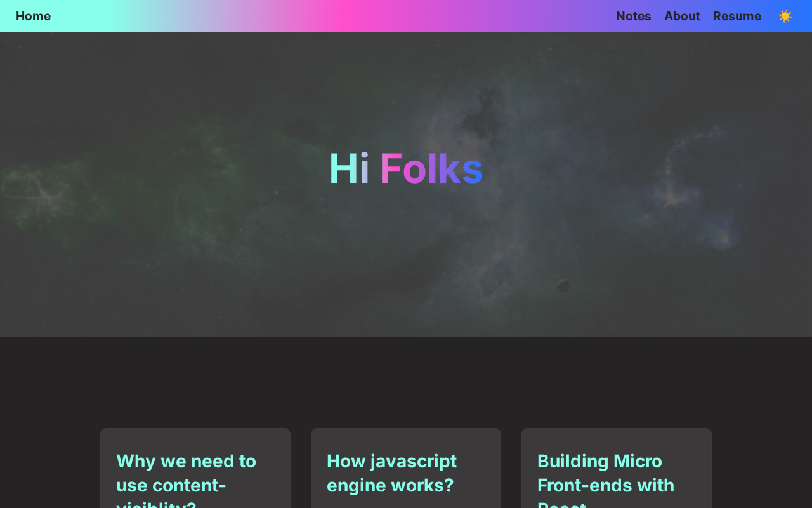The image size is (812, 508).
Task: Go to the Home page link
Action: tap(33, 16)
